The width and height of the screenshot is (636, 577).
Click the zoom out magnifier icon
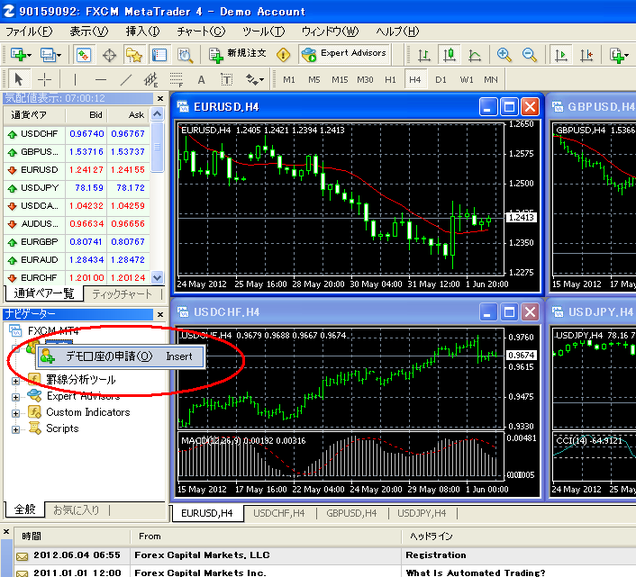click(529, 54)
